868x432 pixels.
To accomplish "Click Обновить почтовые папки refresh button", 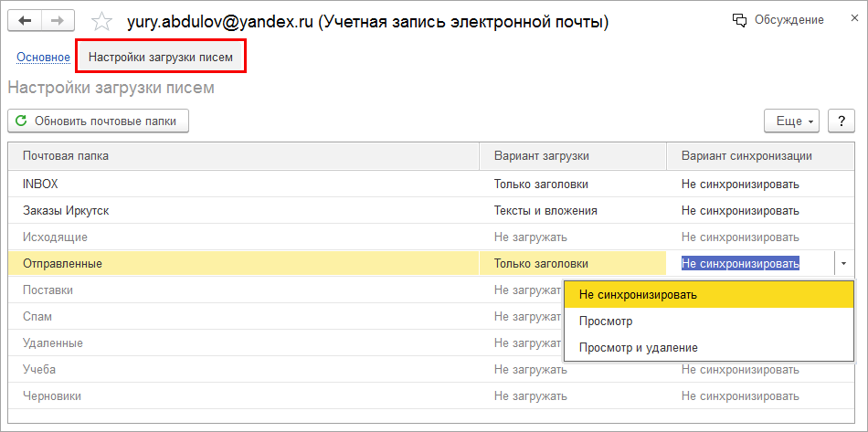I will pyautogui.click(x=99, y=121).
